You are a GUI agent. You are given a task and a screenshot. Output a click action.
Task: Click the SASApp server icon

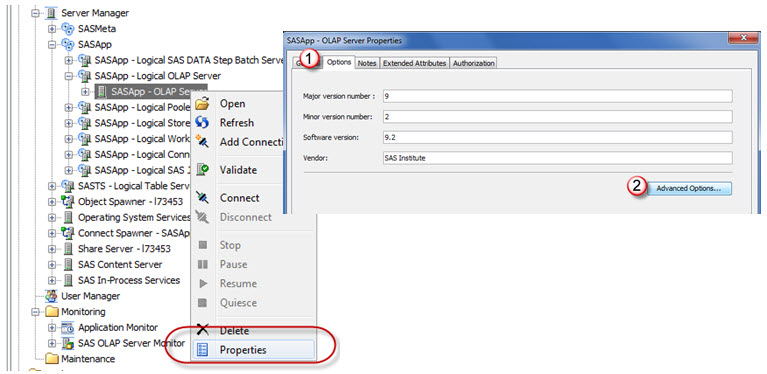click(68, 44)
